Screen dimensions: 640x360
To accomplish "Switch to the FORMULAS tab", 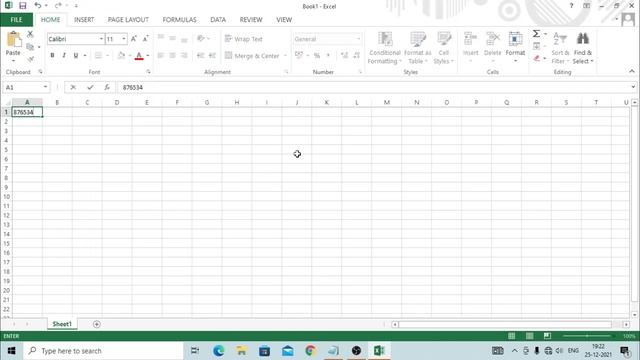I will click(180, 20).
